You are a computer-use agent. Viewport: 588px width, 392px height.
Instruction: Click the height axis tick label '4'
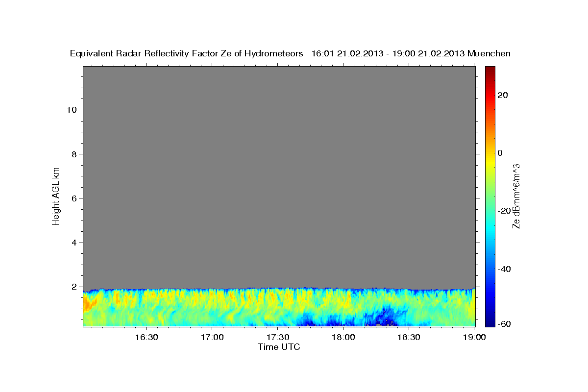click(73, 243)
